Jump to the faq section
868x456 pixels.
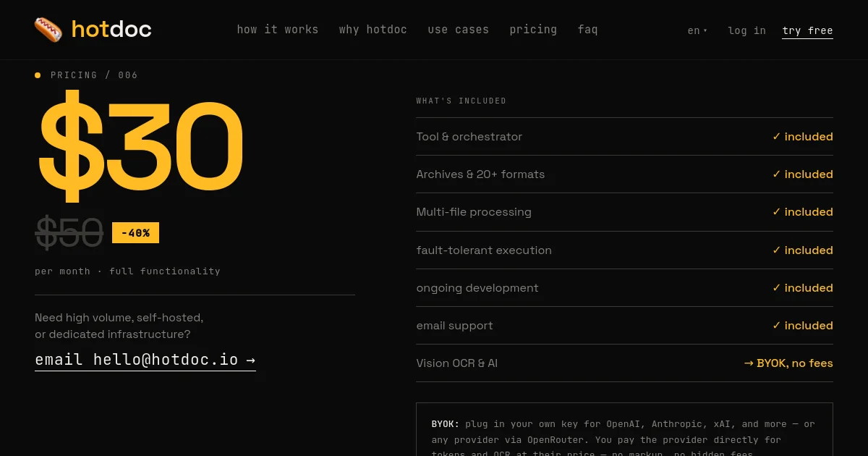click(588, 30)
